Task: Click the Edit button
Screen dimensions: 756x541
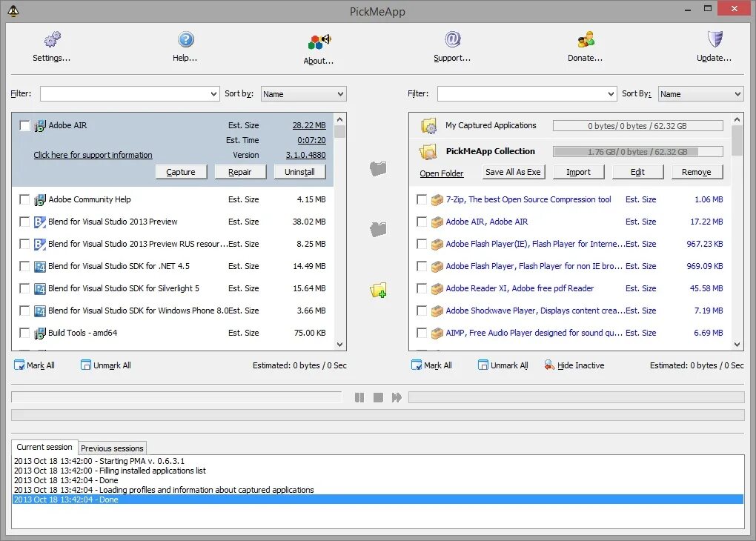Action: (x=638, y=172)
